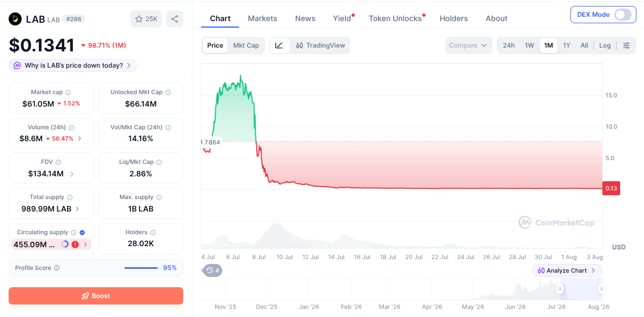Open the News tab

coord(305,18)
